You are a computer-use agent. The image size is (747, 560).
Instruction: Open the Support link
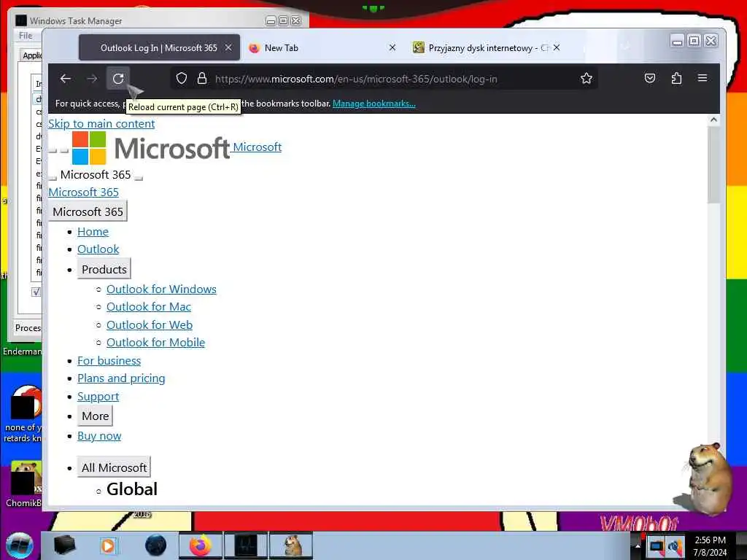[x=98, y=397]
